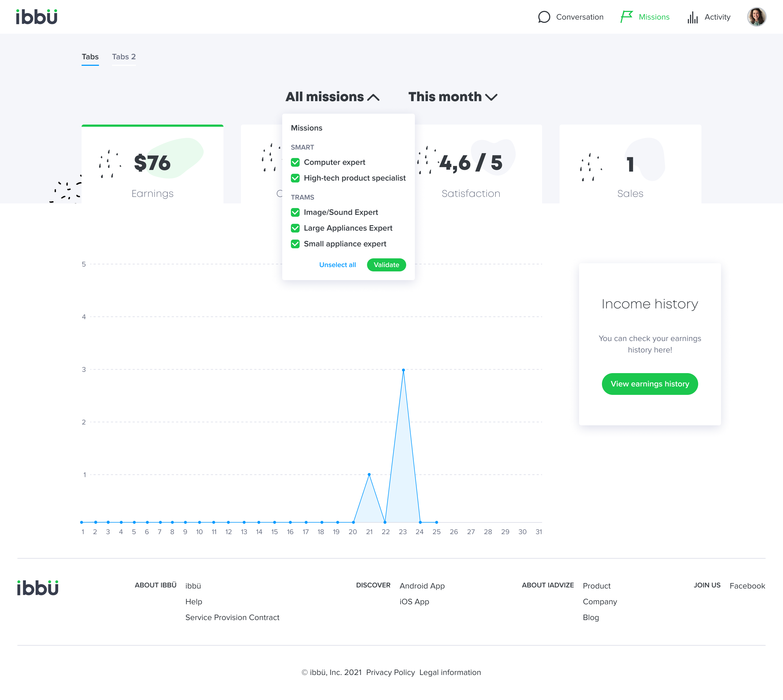783x700 pixels.
Task: Collapse All missions chevron arrow
Action: coord(373,97)
